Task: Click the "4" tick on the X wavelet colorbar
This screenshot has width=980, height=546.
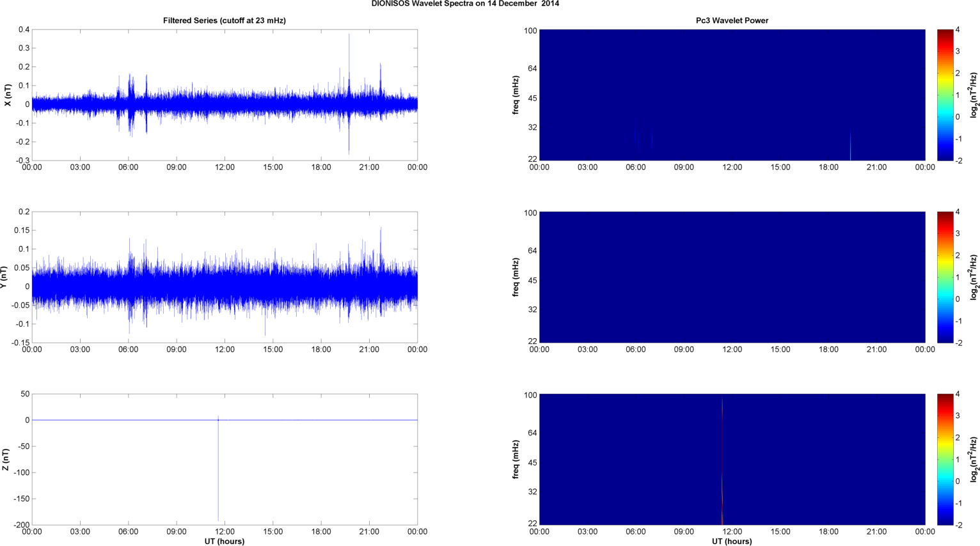Action: [958, 29]
